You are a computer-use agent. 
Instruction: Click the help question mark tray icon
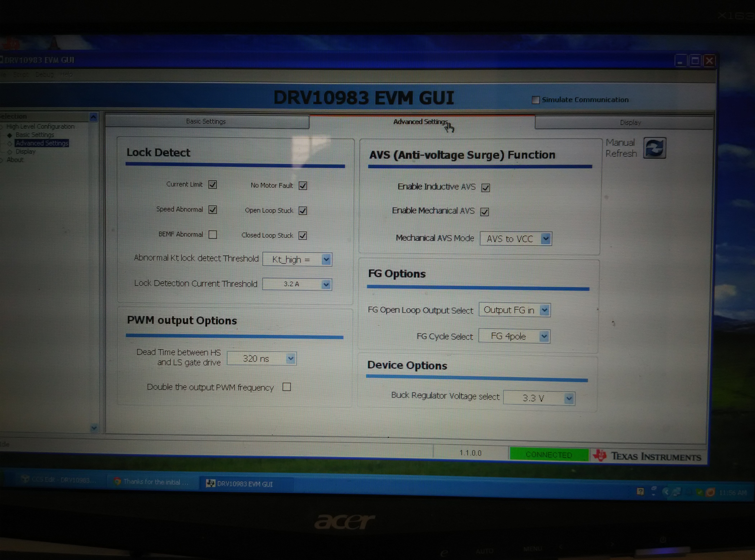click(x=640, y=491)
